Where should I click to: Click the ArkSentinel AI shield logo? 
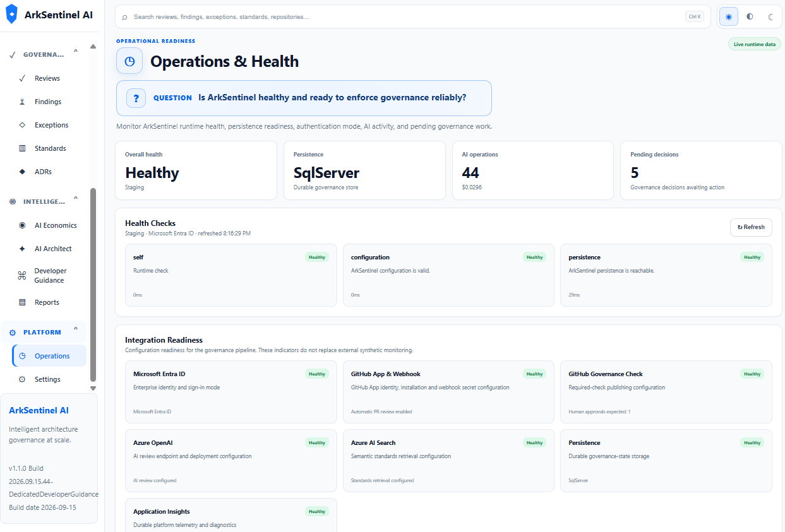[x=11, y=14]
